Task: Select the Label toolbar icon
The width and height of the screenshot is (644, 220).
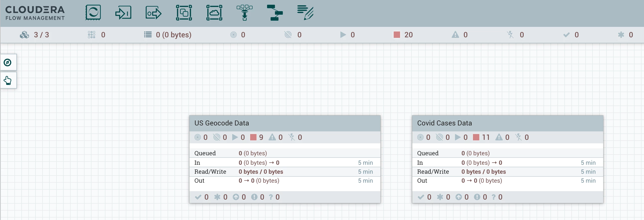Action: pyautogui.click(x=305, y=12)
